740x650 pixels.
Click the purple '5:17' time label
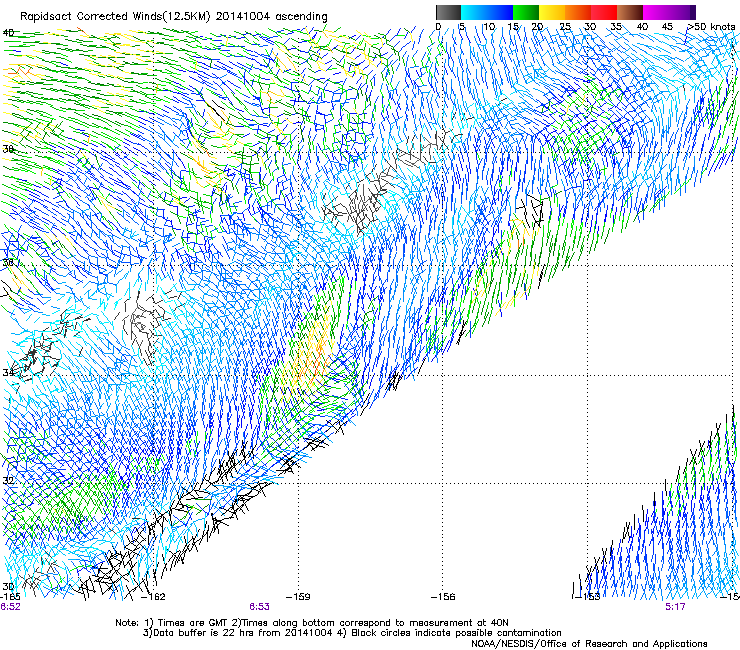click(x=675, y=607)
